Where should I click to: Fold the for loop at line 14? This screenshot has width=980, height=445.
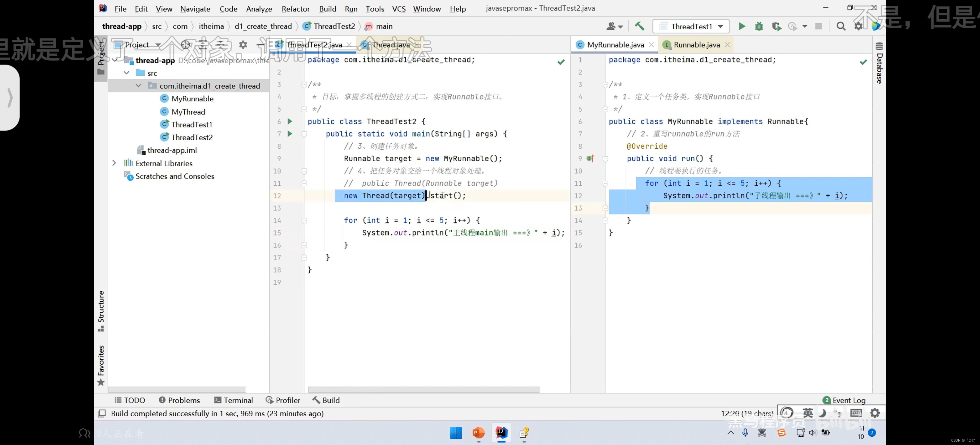(304, 220)
